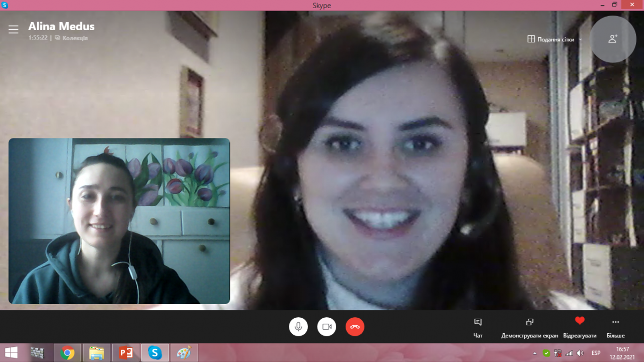Switch to Skype taskbar button
644x363 pixels.
[155, 353]
